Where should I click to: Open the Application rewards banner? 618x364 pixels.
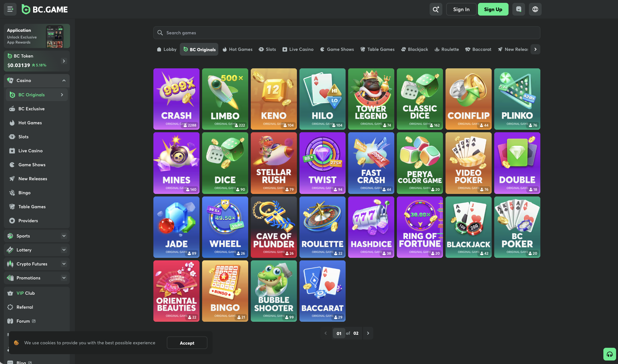pyautogui.click(x=37, y=36)
